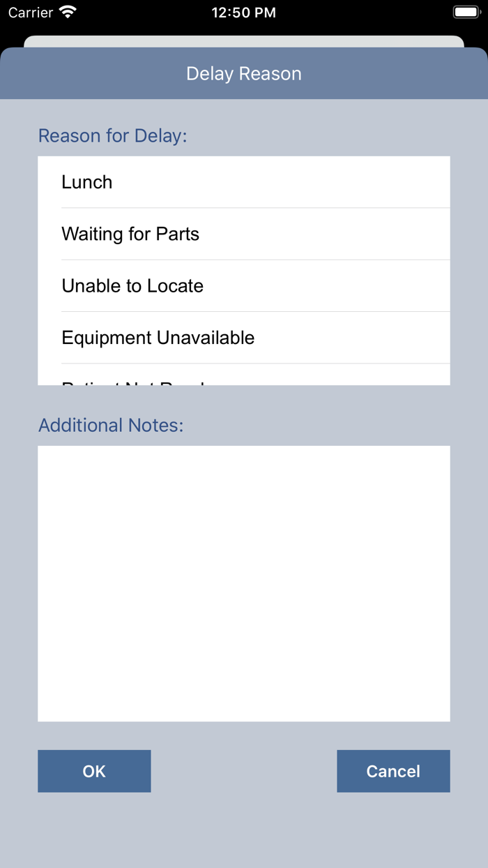This screenshot has width=488, height=868.
Task: Confirm the delay reason with OK
Action: click(94, 771)
